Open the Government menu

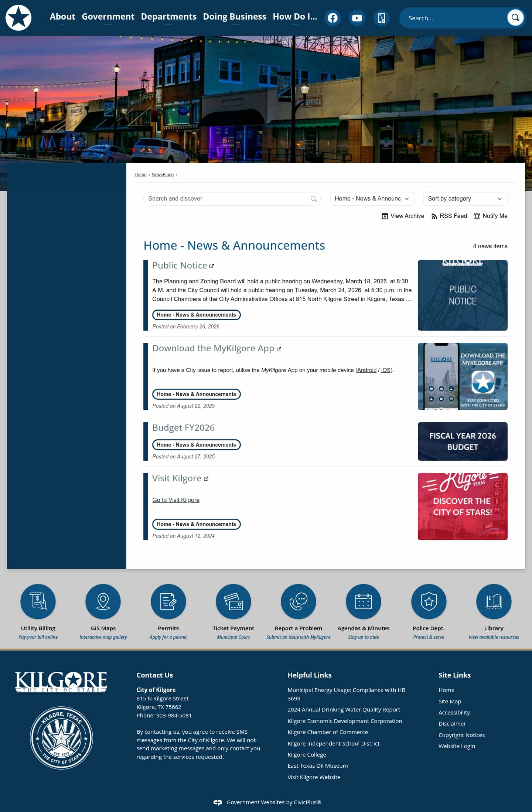[x=108, y=17]
